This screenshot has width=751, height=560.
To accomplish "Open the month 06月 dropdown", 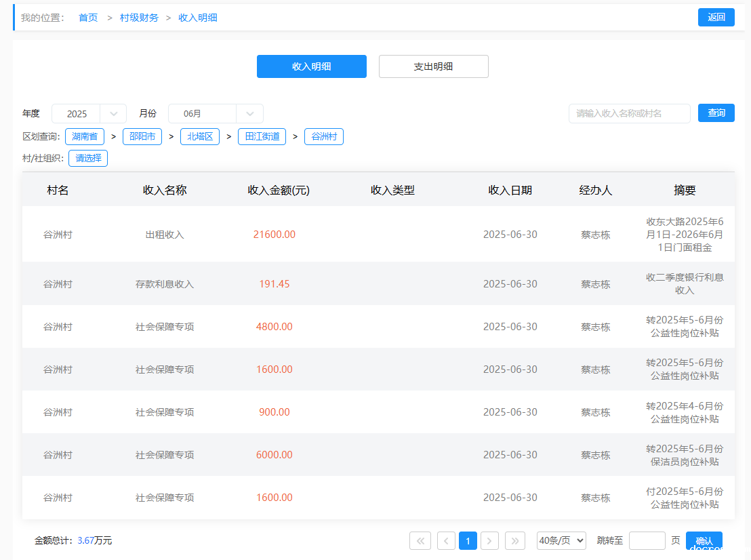I will pos(216,114).
